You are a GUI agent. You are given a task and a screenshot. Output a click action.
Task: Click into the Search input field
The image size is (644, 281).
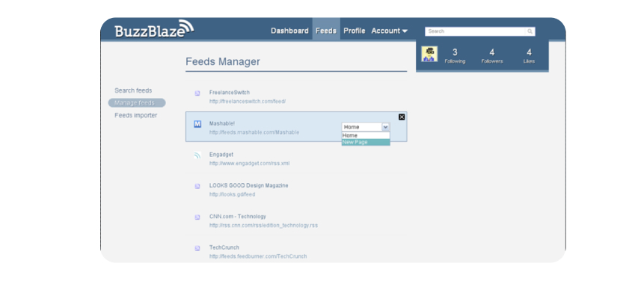476,31
